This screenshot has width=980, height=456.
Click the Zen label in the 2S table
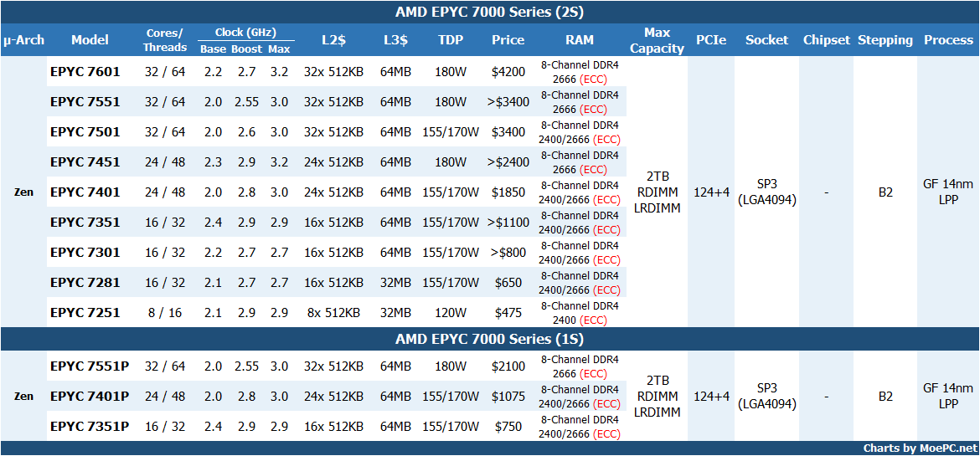click(23, 192)
